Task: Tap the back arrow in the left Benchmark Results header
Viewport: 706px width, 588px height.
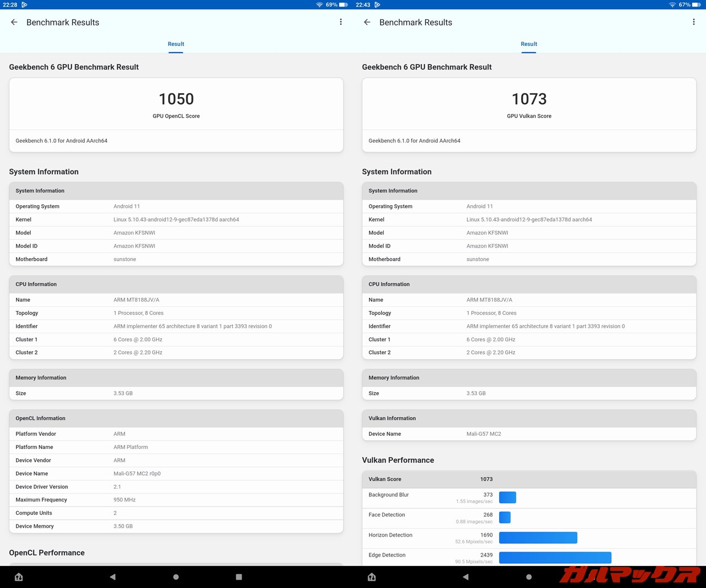Action: (x=14, y=22)
